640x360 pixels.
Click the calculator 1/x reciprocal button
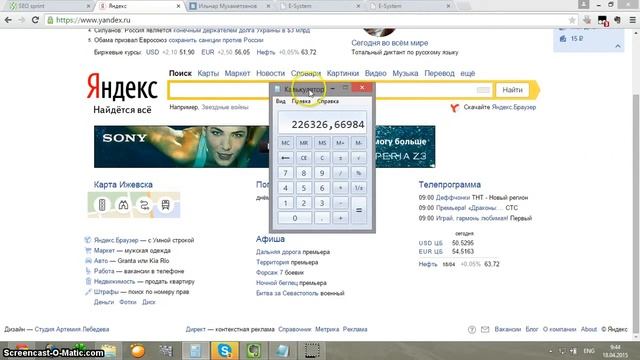coord(359,188)
